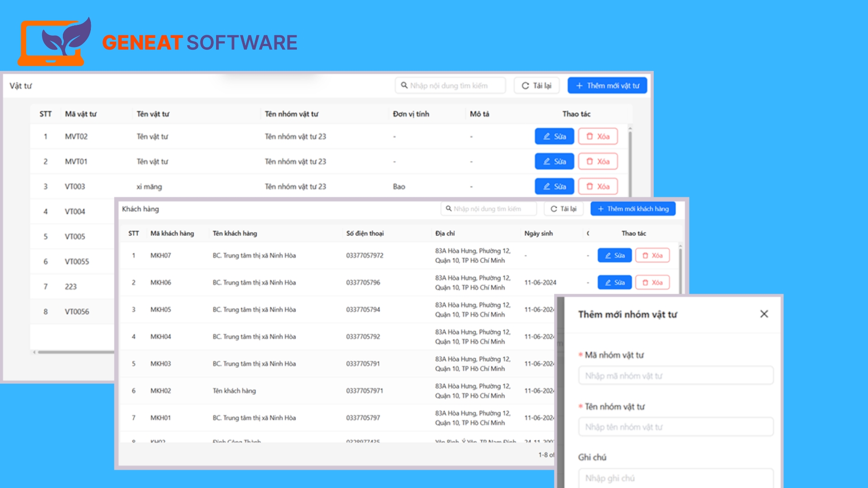Viewport: 868px width, 488px height.
Task: Click Địa chỉ column header
Action: pos(445,233)
